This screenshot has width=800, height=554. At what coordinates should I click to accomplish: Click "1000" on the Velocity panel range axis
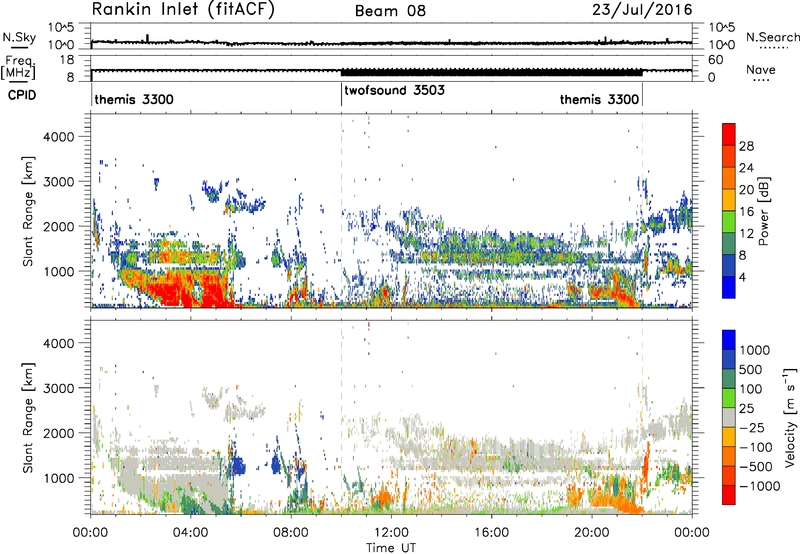58,477
